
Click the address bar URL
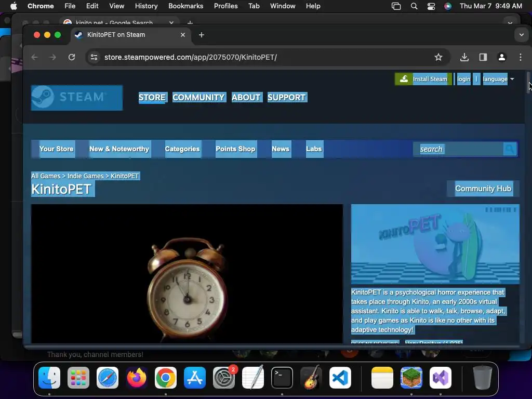pyautogui.click(x=191, y=57)
